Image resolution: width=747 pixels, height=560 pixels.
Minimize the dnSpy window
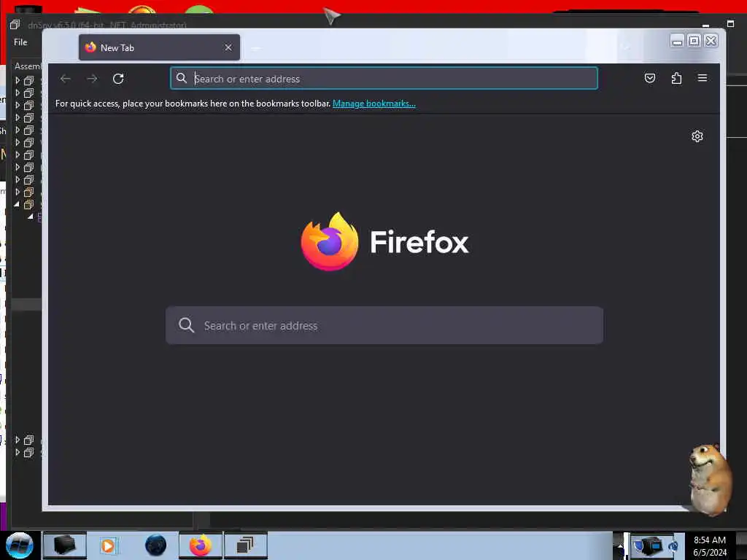click(705, 26)
